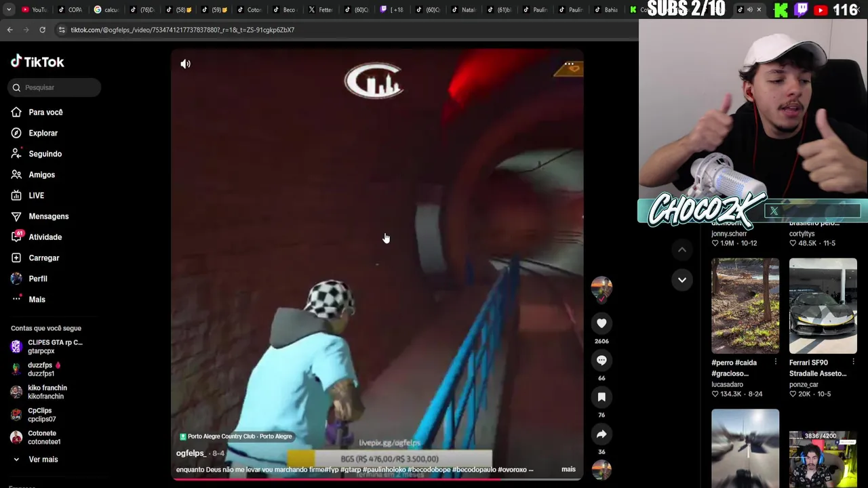Switch to the COPA tab

(70, 9)
